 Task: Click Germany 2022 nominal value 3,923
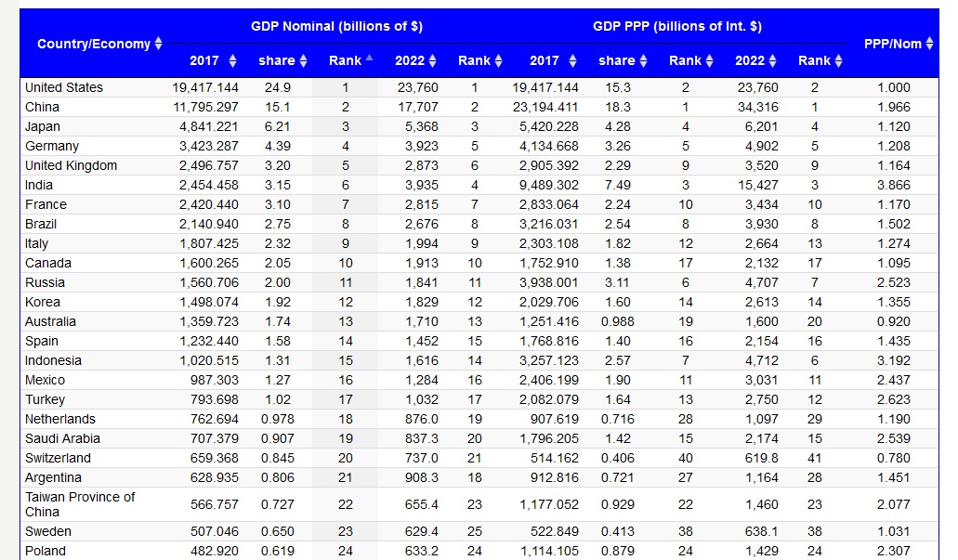pos(422,146)
